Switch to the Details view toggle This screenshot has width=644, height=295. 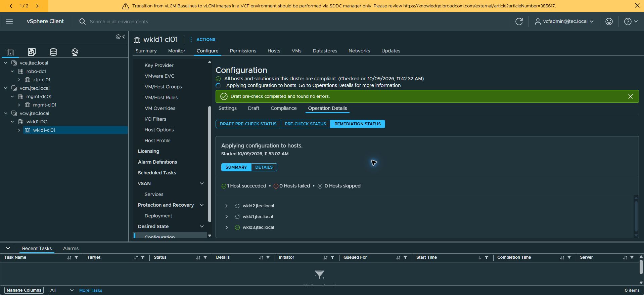click(264, 167)
